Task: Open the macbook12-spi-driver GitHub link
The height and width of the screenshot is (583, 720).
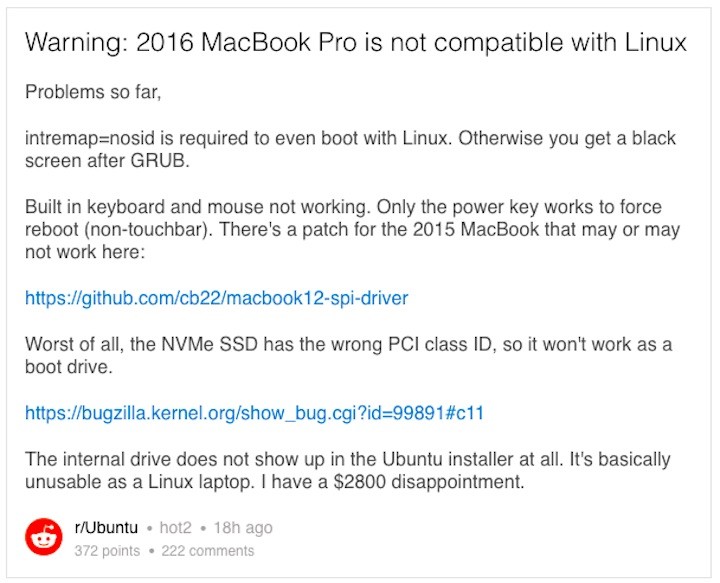Action: click(x=216, y=298)
